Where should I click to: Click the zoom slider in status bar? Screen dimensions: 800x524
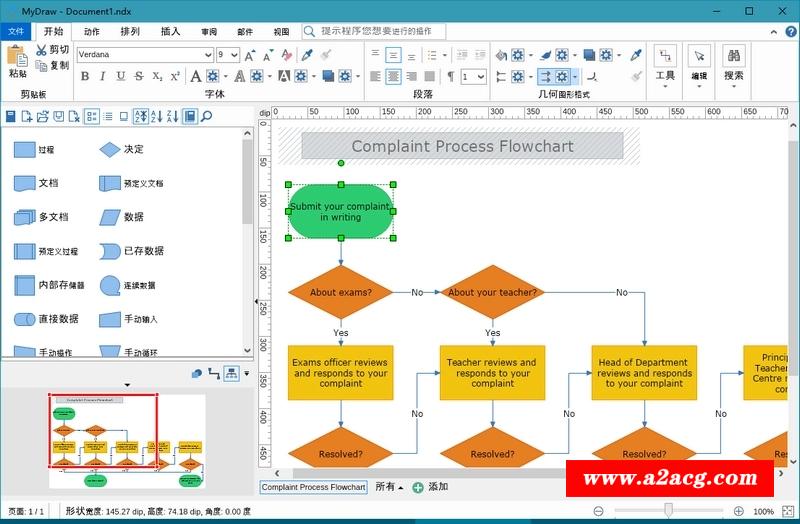(x=668, y=511)
